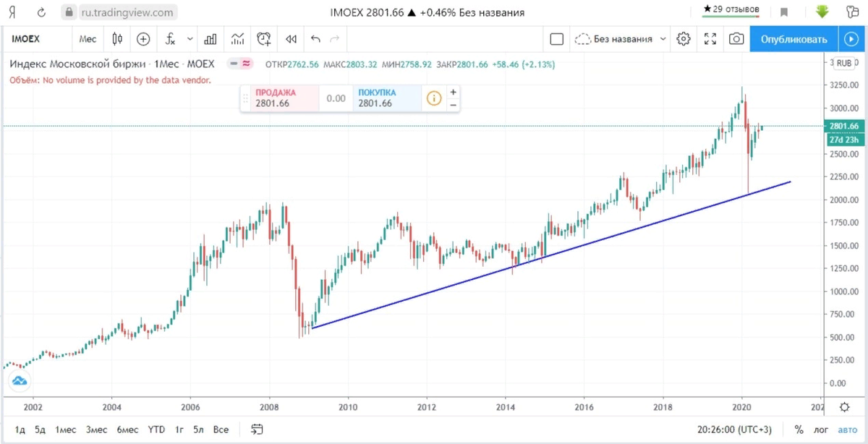
Task: Click the ПРОДАЖА 2801.66 sell button
Action: pyautogui.click(x=284, y=98)
